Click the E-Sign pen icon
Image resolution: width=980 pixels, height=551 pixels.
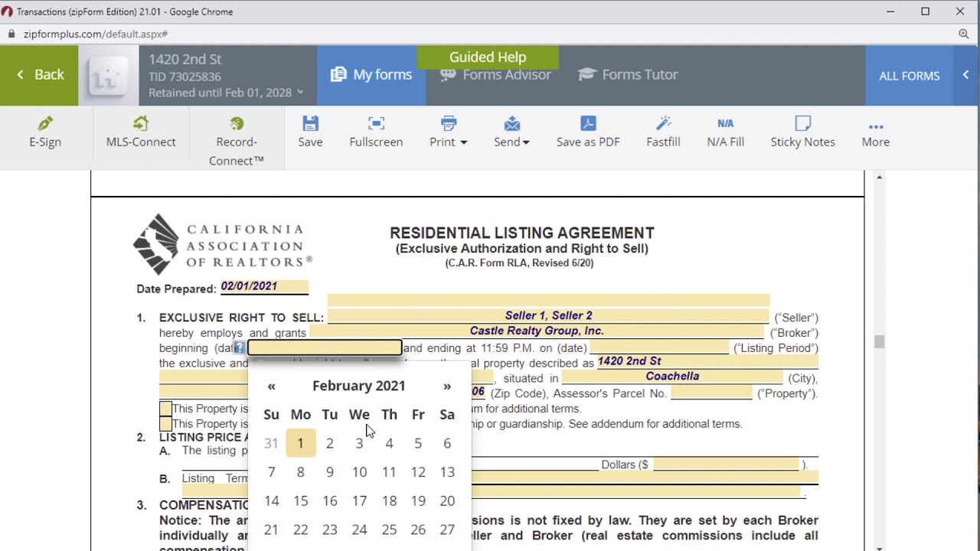[45, 123]
